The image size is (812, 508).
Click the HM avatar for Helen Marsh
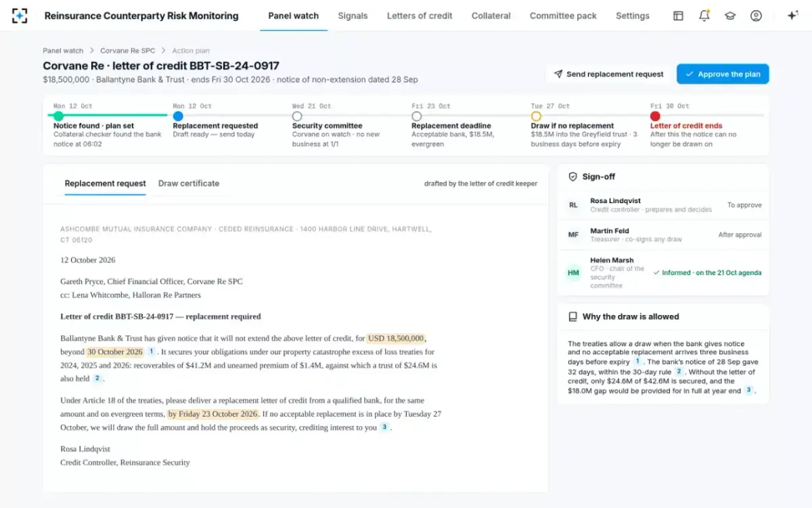[x=573, y=272]
